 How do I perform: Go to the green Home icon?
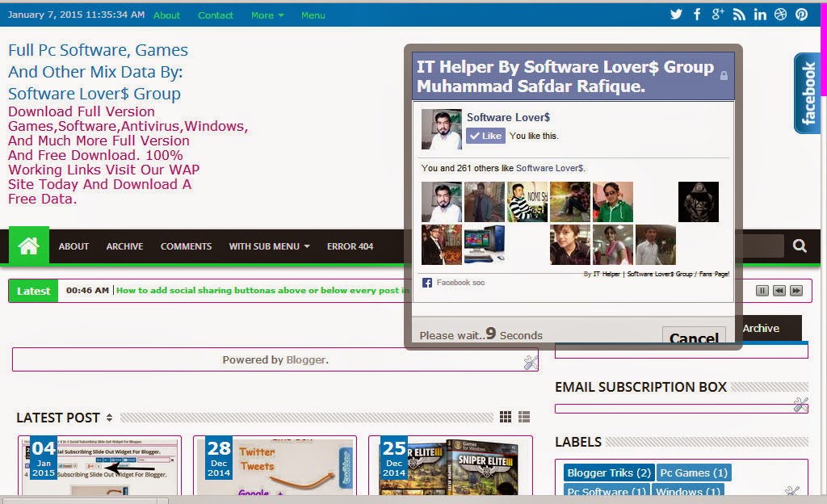click(28, 246)
